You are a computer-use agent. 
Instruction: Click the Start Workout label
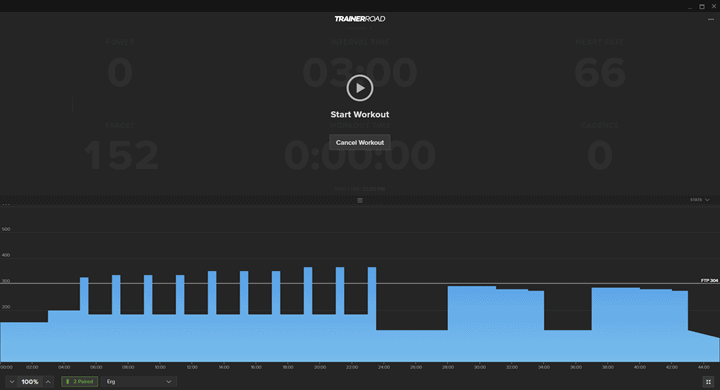pos(360,114)
